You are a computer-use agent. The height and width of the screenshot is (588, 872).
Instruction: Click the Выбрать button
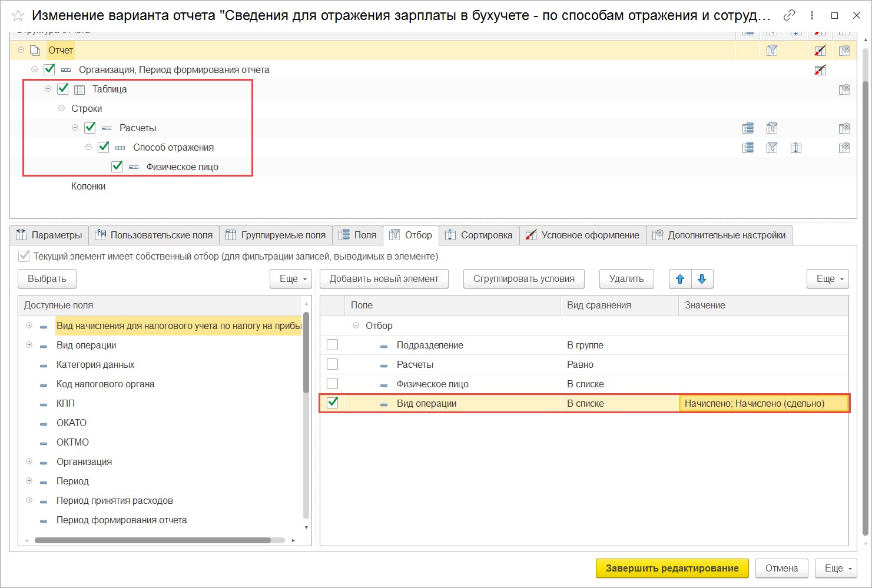(x=47, y=279)
